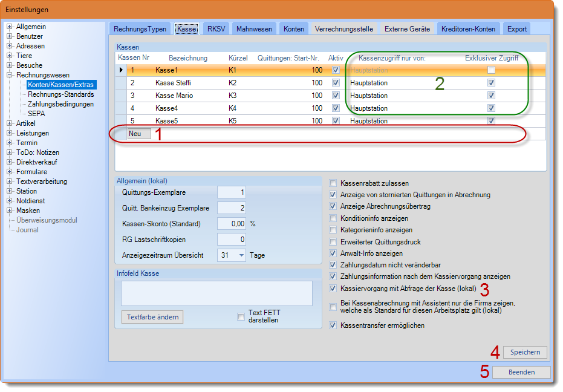This screenshot has width=563, height=392.
Task: Select Rechnungs-Standards in the tree
Action: pos(60,94)
